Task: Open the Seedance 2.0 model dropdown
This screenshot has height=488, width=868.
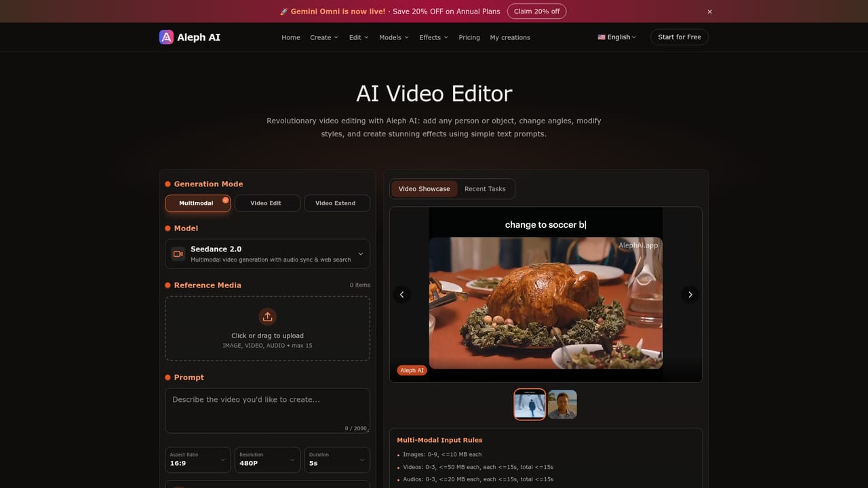Action: point(267,254)
